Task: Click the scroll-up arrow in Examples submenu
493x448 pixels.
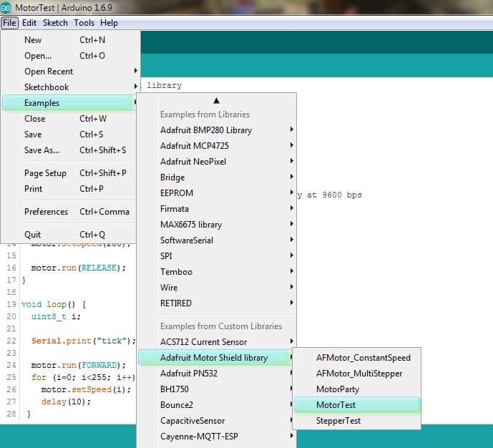Action: point(216,101)
